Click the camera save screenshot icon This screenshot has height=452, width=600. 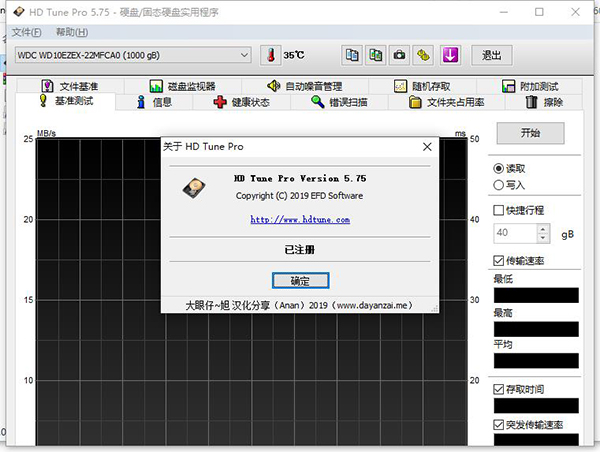click(x=399, y=54)
